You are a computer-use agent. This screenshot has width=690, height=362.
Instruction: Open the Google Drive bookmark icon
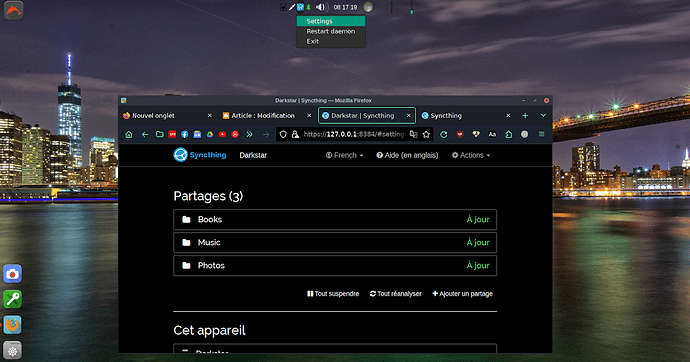tap(210, 135)
